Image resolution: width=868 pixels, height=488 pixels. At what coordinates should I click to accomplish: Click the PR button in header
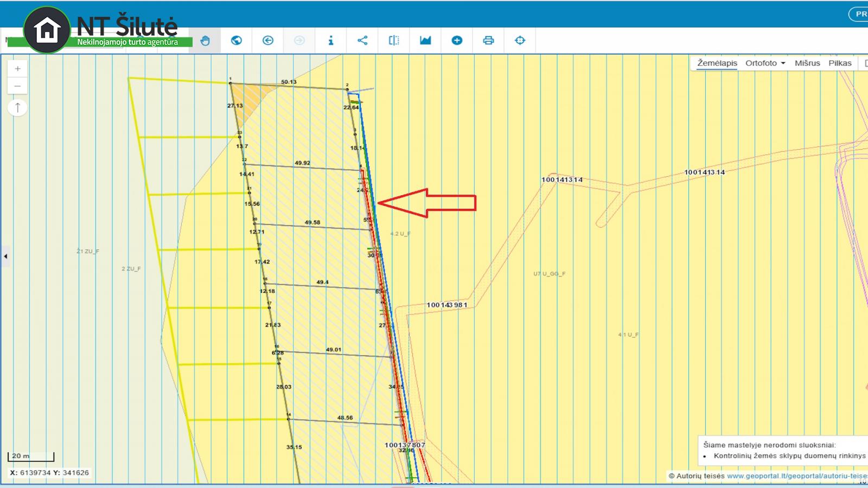tap(859, 14)
